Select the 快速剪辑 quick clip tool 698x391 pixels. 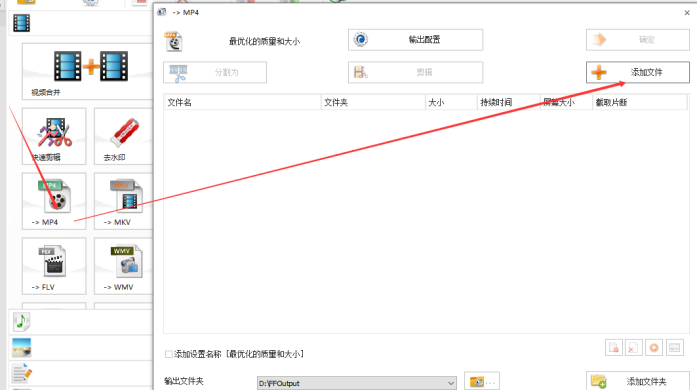coord(54,136)
